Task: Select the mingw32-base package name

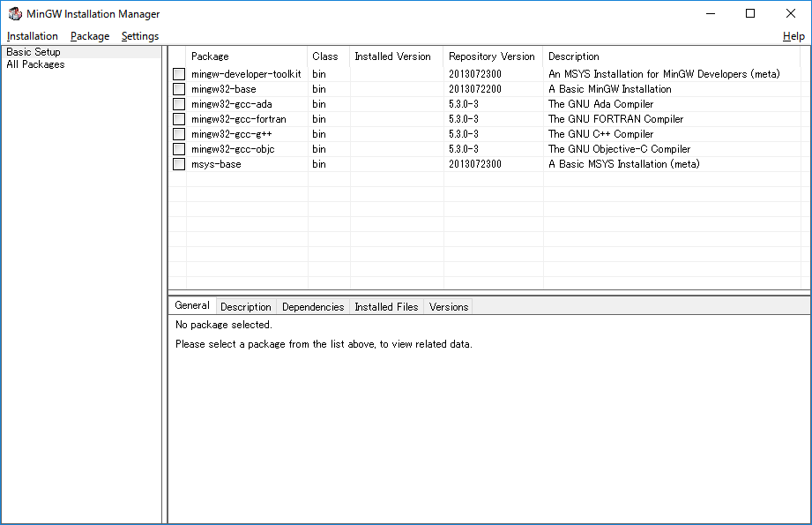Action: click(x=224, y=89)
